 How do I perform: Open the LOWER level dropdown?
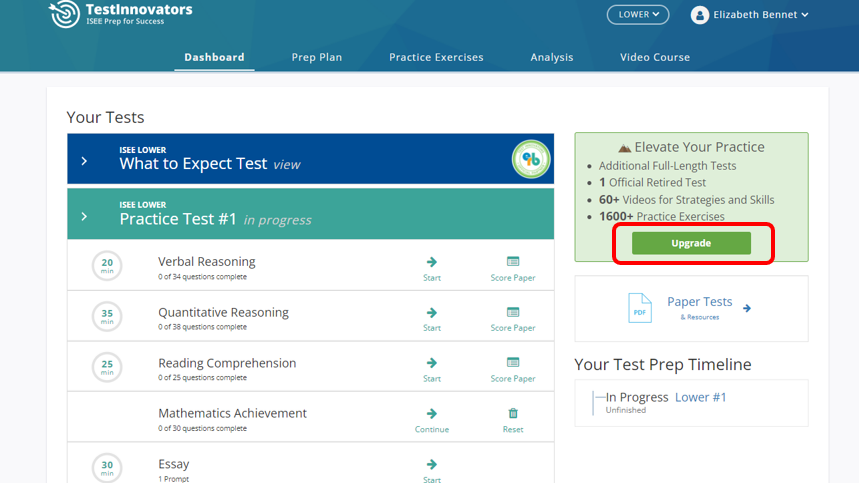pyautogui.click(x=638, y=15)
